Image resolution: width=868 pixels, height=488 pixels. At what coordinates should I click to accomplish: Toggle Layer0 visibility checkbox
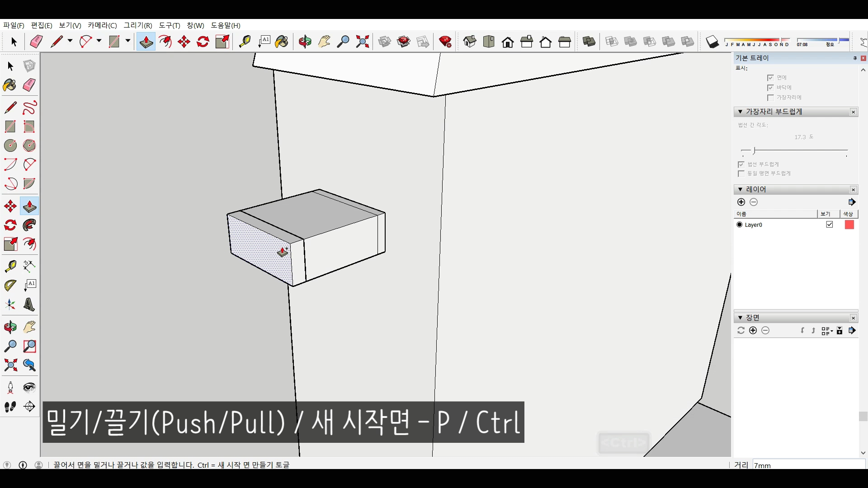tap(829, 225)
